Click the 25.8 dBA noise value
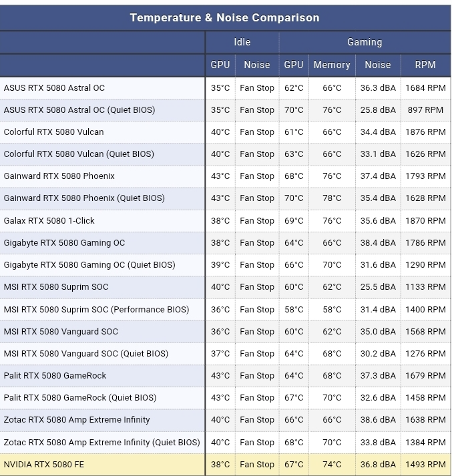This screenshot has width=452, height=476. [378, 110]
